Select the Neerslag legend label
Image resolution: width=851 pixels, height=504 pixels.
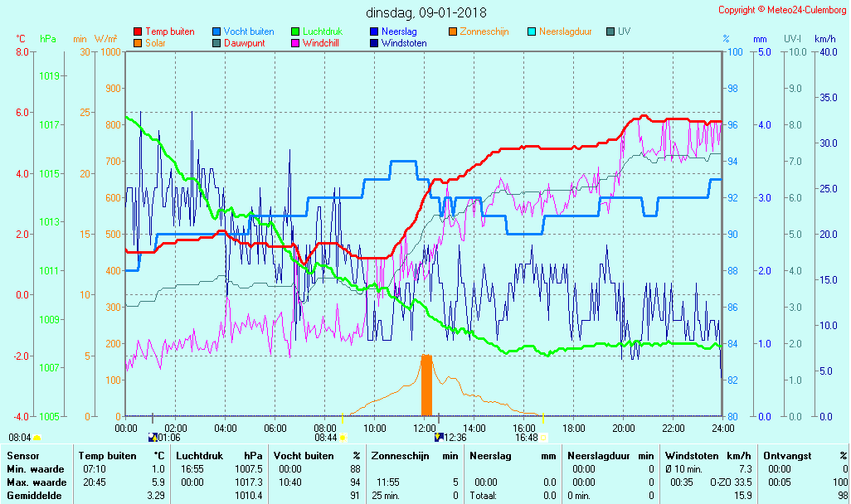coord(399,31)
